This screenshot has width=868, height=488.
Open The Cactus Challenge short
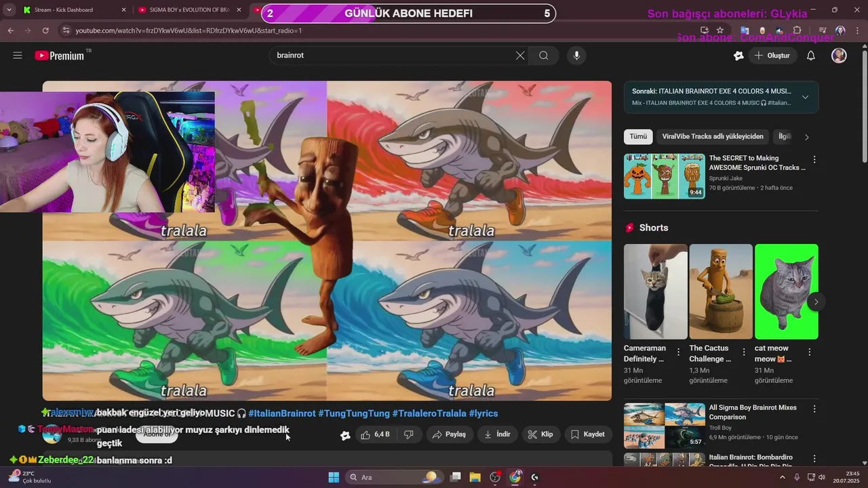pyautogui.click(x=721, y=291)
